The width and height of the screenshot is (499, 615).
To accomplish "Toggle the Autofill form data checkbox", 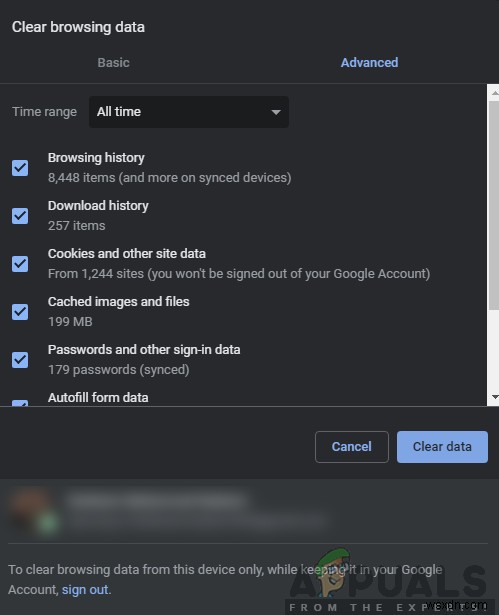I will tap(20, 403).
